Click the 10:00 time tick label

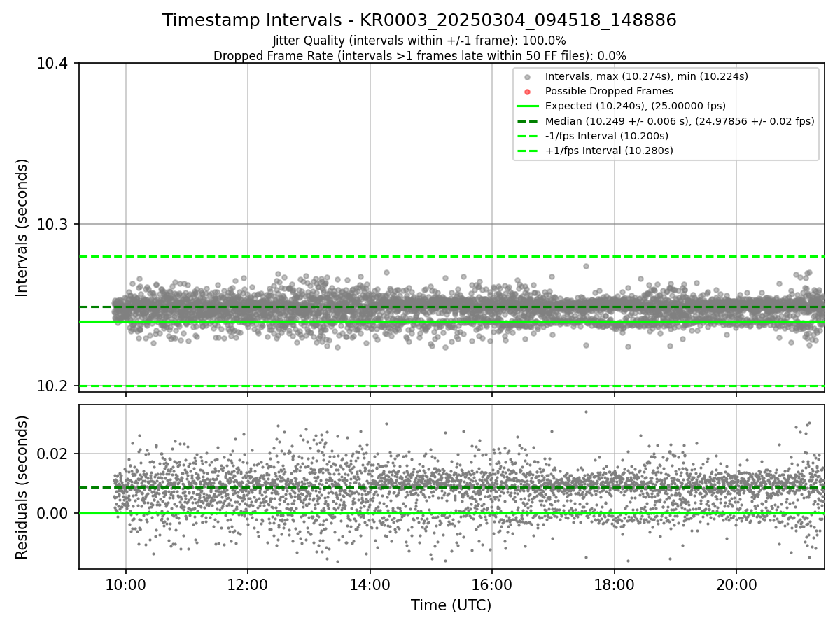126,585
